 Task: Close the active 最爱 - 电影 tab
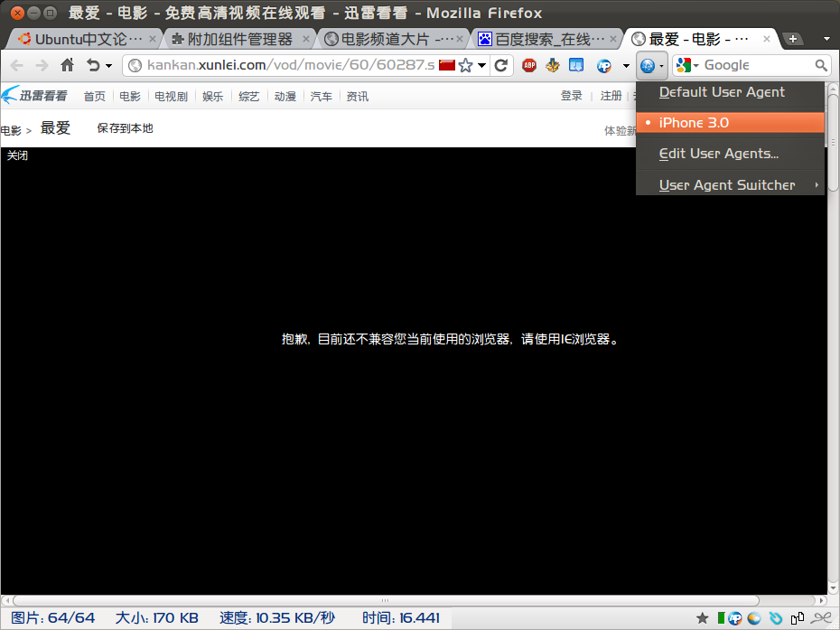tap(767, 39)
